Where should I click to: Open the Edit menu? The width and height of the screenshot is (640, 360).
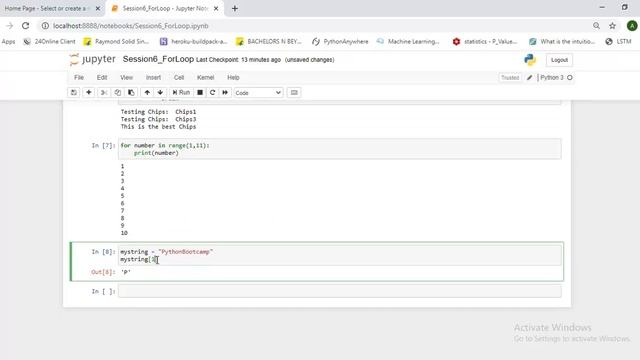102,78
